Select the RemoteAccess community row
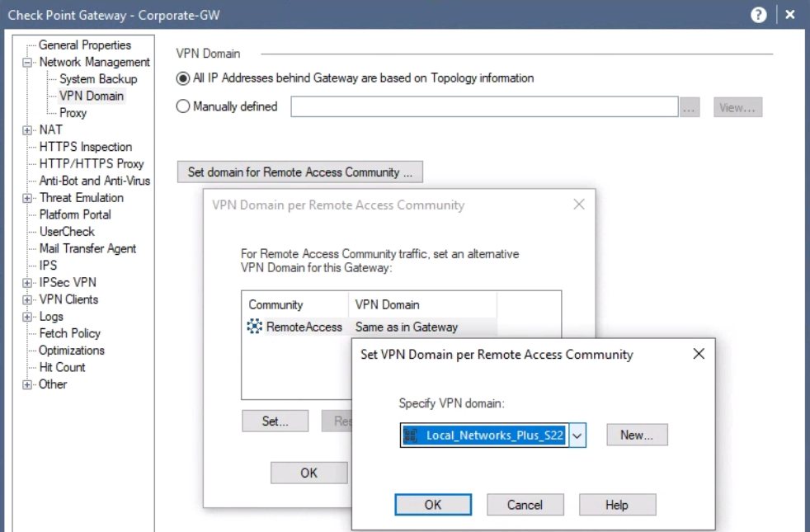810x532 pixels. point(371,327)
